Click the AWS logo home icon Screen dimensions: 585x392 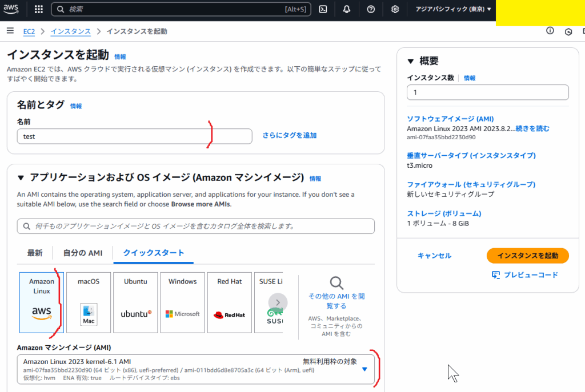point(11,9)
